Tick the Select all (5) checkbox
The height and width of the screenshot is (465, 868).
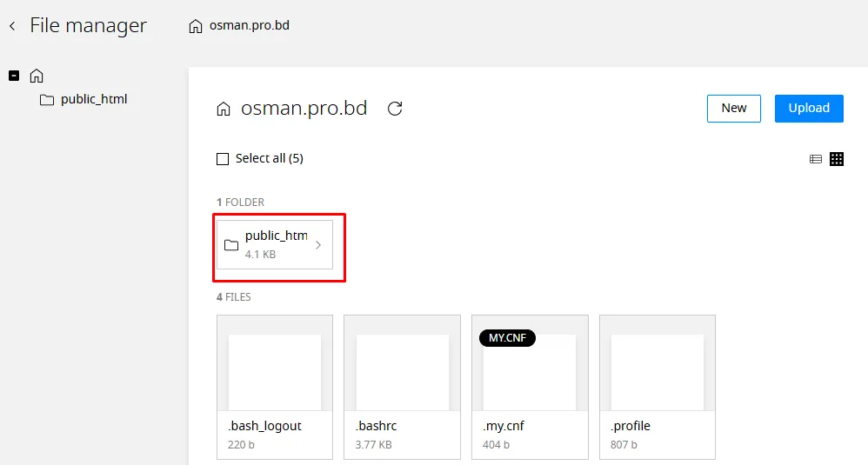223,159
